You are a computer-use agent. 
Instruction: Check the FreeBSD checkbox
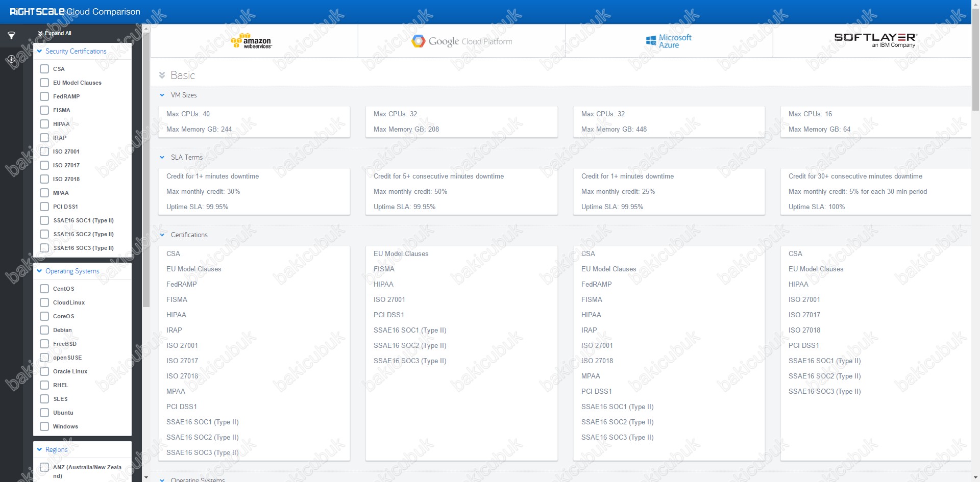click(x=44, y=344)
